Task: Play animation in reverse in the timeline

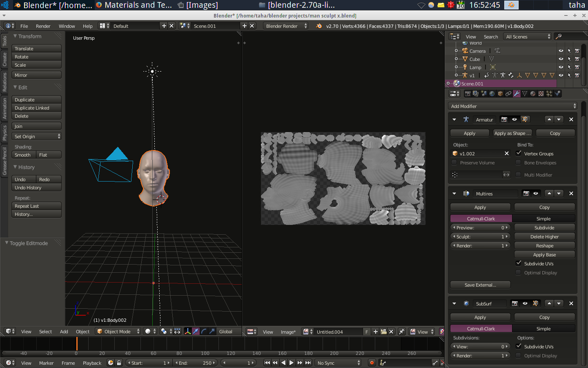Action: [x=283, y=363]
